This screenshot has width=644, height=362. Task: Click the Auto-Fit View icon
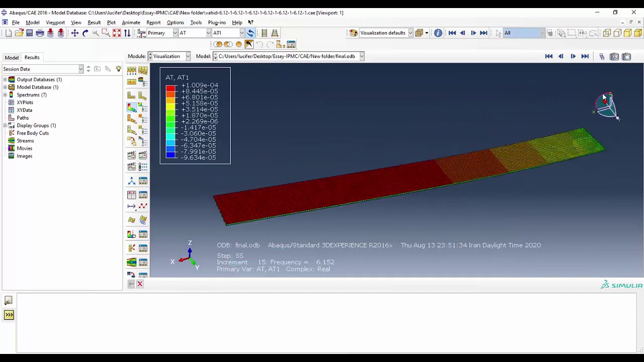tap(117, 33)
